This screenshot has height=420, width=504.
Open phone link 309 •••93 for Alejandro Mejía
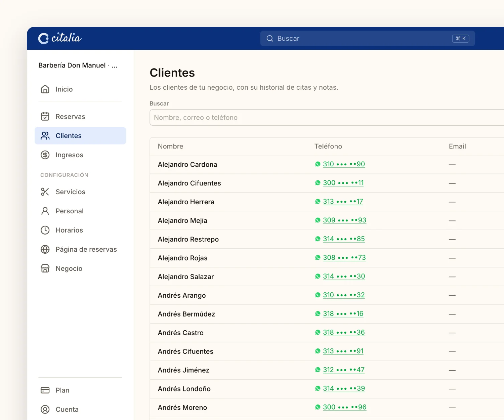(345, 220)
